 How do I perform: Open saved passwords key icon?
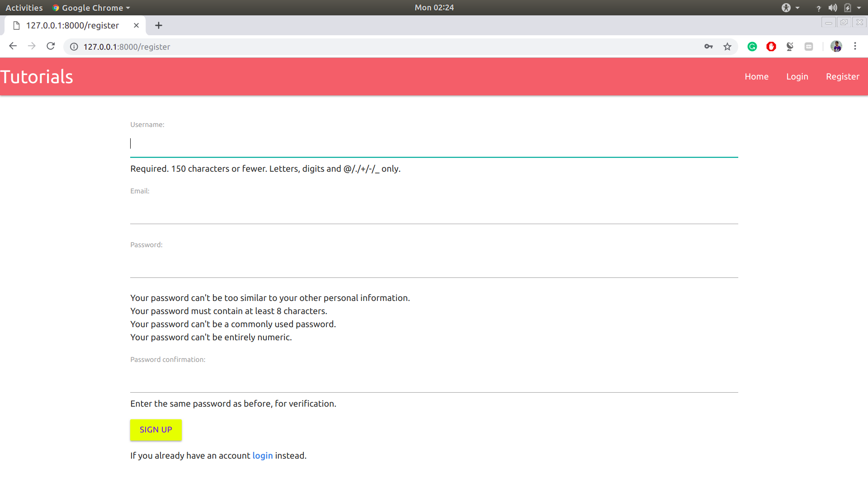tap(708, 47)
